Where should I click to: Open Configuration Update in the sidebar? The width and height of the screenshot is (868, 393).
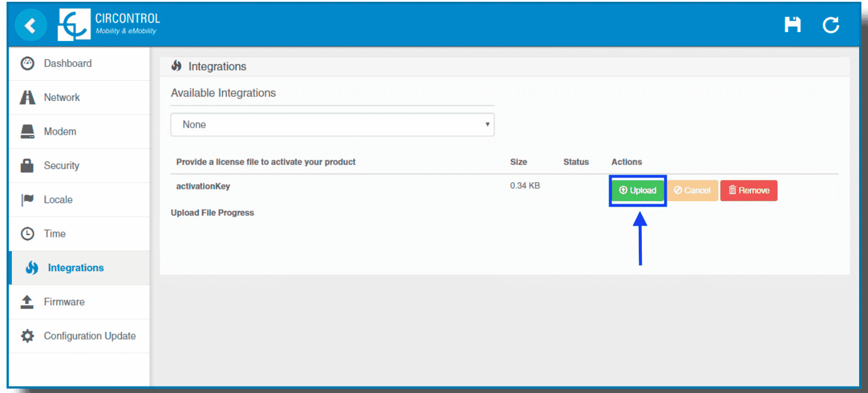coord(80,336)
